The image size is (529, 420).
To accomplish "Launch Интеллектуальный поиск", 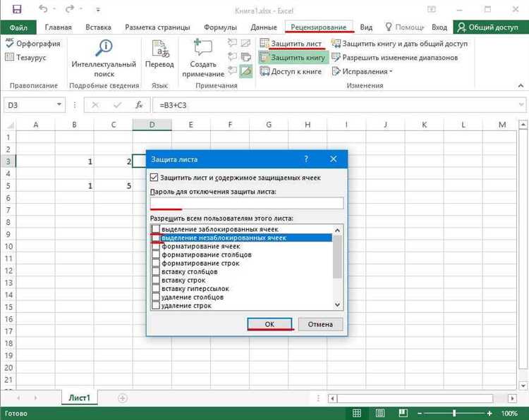I will tap(104, 58).
